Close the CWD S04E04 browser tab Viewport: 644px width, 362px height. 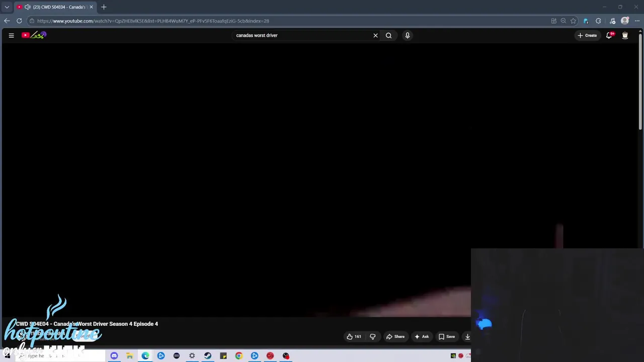(91, 7)
